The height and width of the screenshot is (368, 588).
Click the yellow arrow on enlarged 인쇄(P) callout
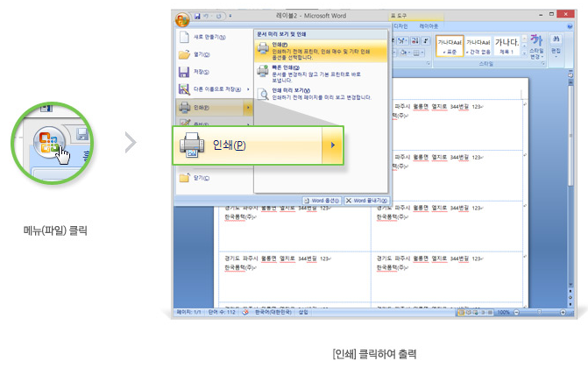click(x=333, y=145)
